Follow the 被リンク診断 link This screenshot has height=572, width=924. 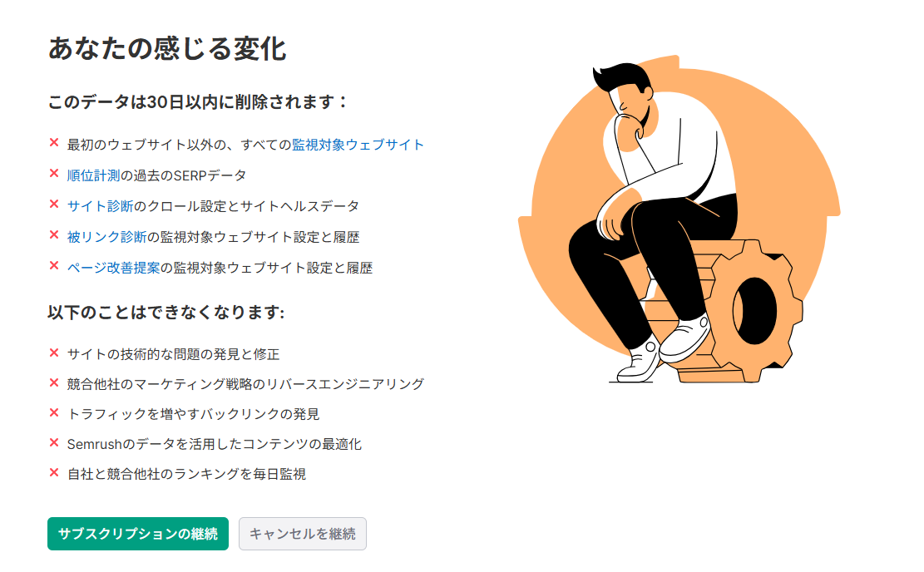tap(106, 237)
